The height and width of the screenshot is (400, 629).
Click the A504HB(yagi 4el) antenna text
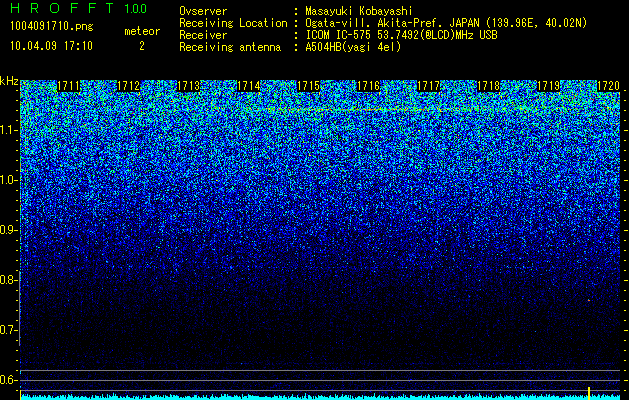click(353, 47)
